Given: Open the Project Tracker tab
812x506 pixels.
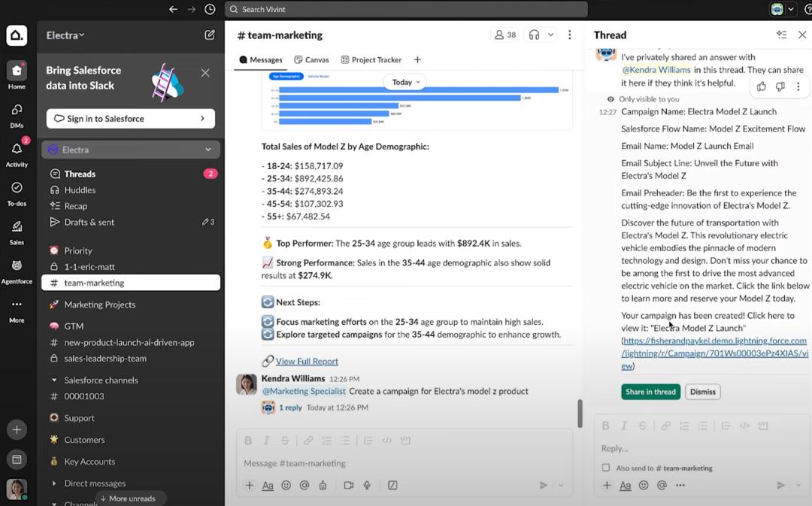Looking at the screenshot, I should pyautogui.click(x=371, y=59).
